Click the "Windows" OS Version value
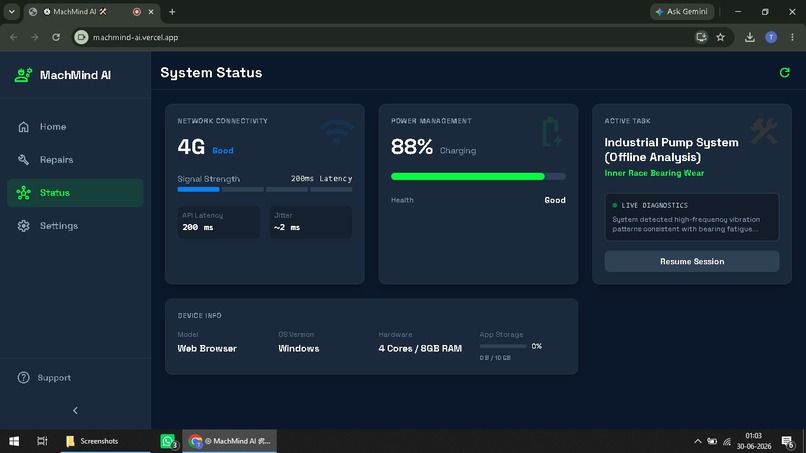The height and width of the screenshot is (453, 806). 299,348
